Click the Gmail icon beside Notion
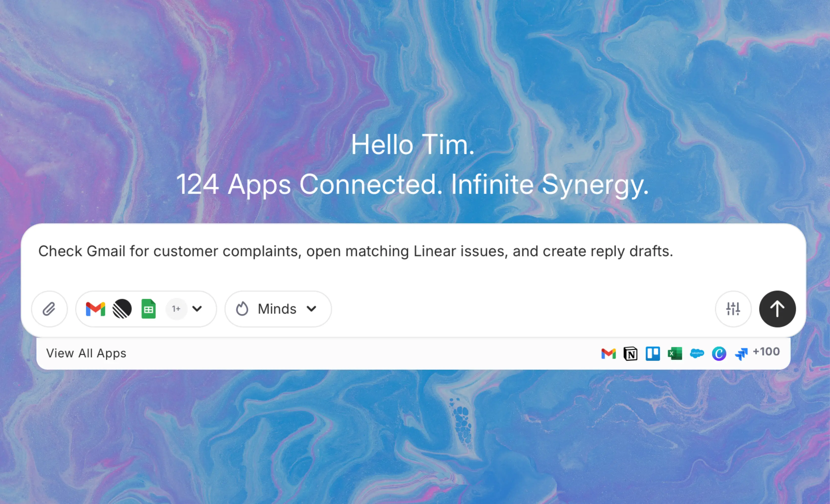Screen dimensions: 830x504 [608, 354]
